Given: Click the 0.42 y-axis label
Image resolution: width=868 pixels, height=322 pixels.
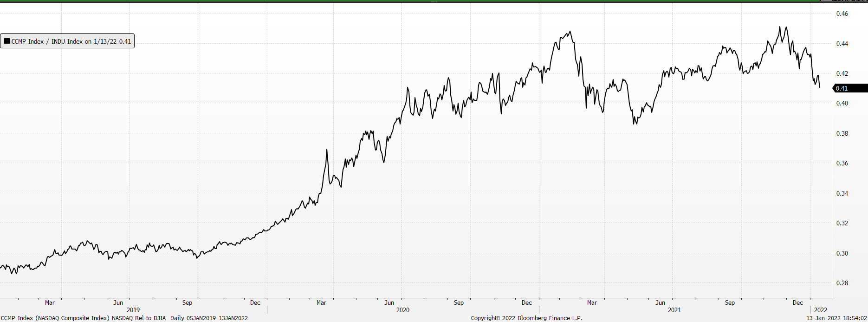Looking at the screenshot, I should click(x=842, y=73).
